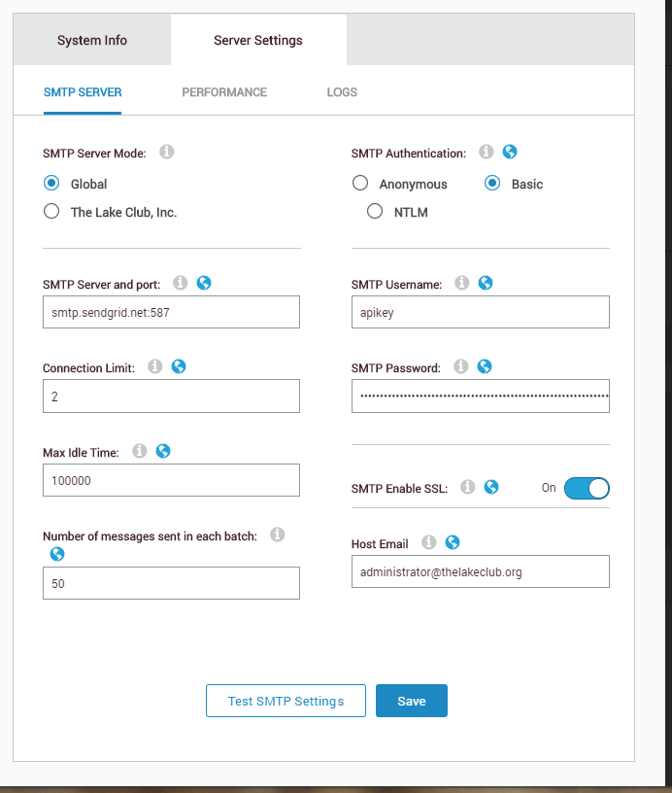Choose NTLM authentication
The height and width of the screenshot is (793, 672).
(375, 211)
